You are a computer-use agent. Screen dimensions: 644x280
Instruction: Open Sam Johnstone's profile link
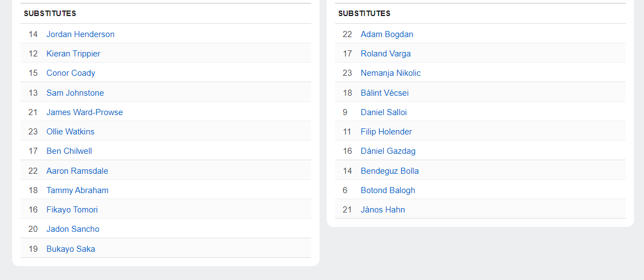point(75,93)
